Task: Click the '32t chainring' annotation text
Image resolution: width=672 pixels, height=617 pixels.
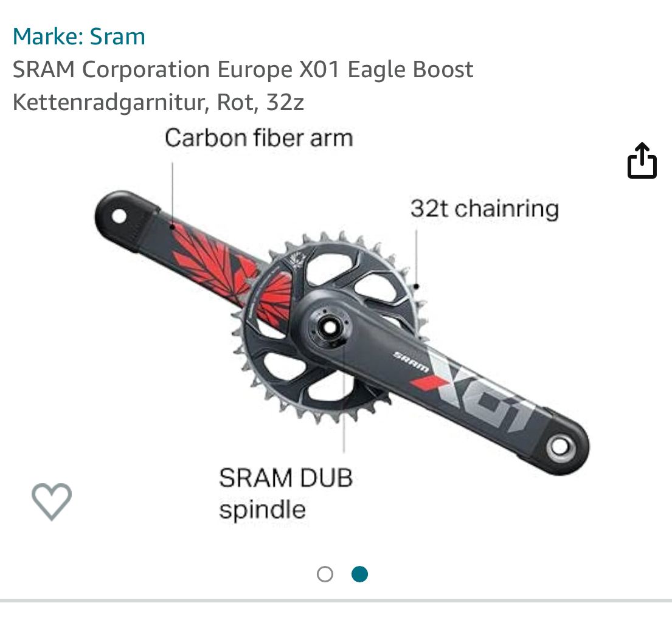Action: 484,209
